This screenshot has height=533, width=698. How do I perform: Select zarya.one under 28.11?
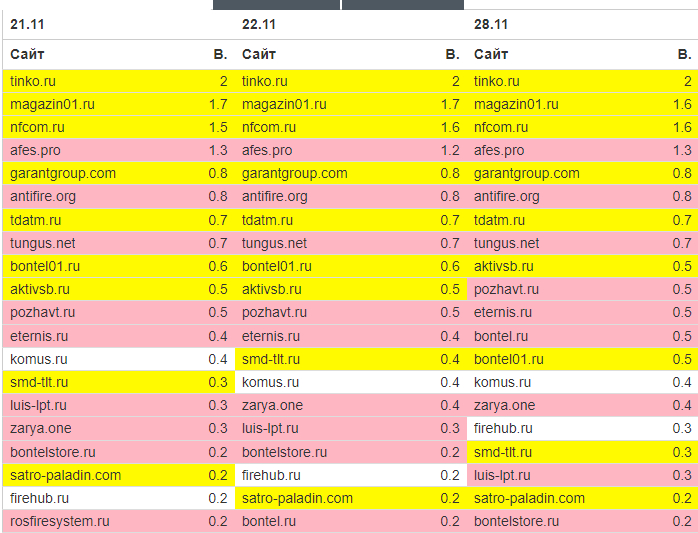pyautogui.click(x=504, y=405)
